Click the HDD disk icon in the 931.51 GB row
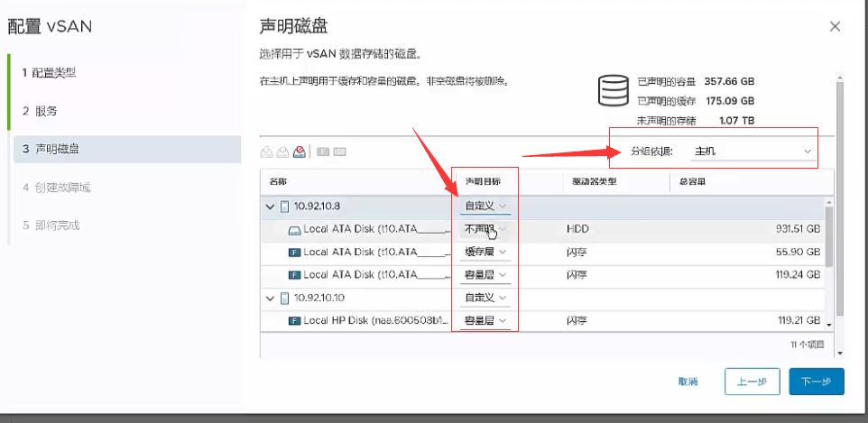Image resolution: width=868 pixels, height=423 pixels. point(294,229)
